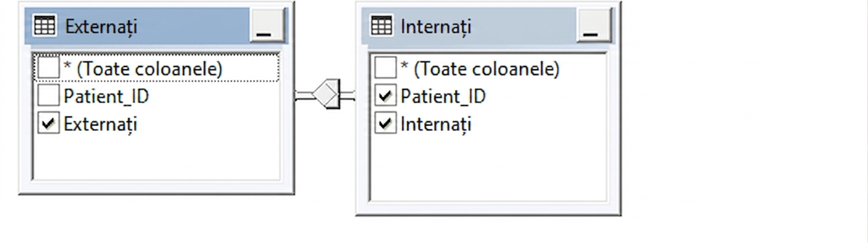This screenshot has height=243, width=868.
Task: Select the Internați field name in its list
Action: [436, 124]
